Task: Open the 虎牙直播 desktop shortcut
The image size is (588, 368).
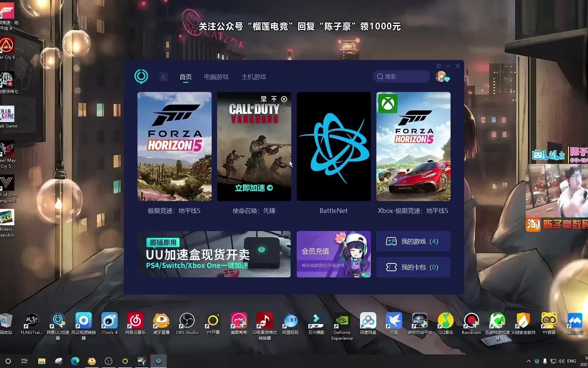Action: [x=161, y=324]
